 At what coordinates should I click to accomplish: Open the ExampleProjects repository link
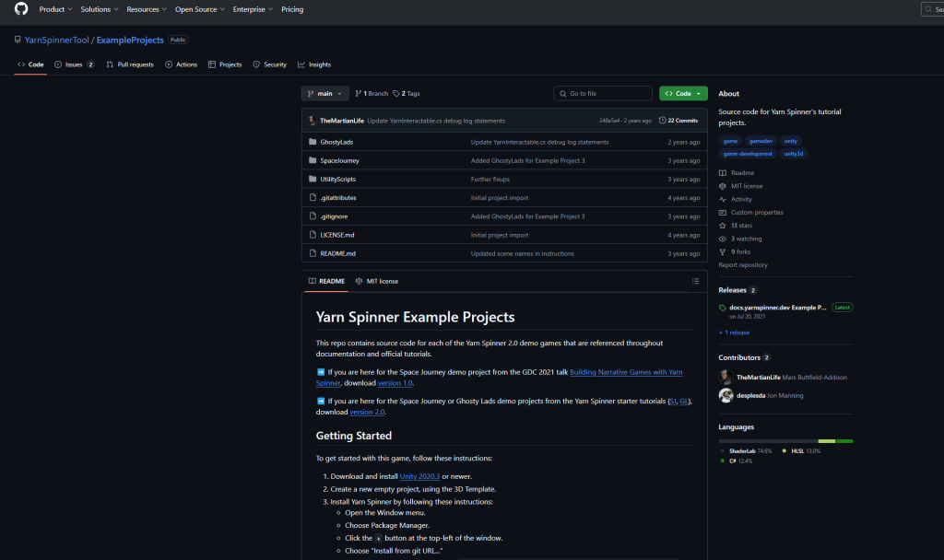pos(130,41)
